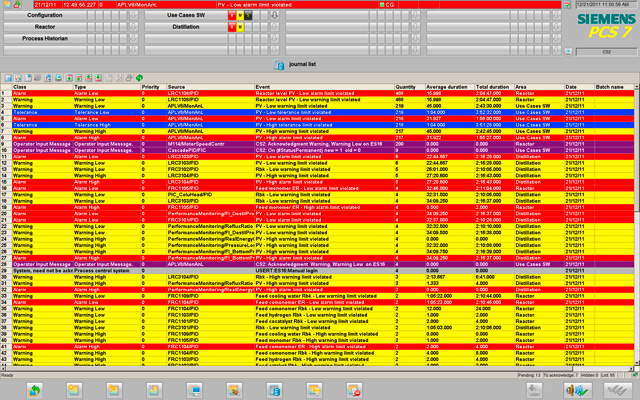Click the green refresh icon in list toolbar

[137, 78]
